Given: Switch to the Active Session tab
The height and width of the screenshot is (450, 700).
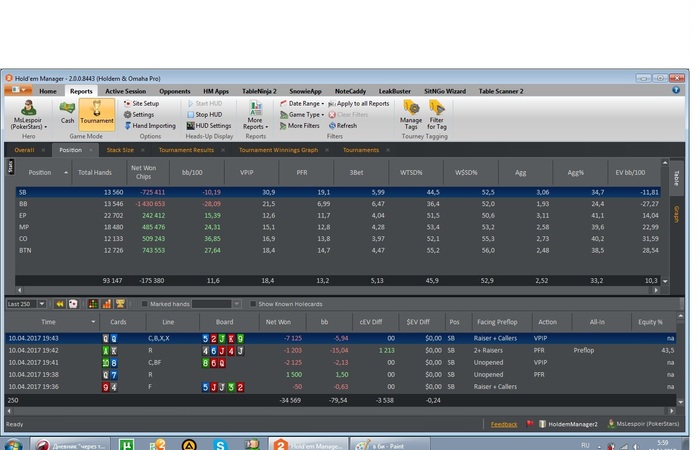Looking at the screenshot, I should pos(125,91).
